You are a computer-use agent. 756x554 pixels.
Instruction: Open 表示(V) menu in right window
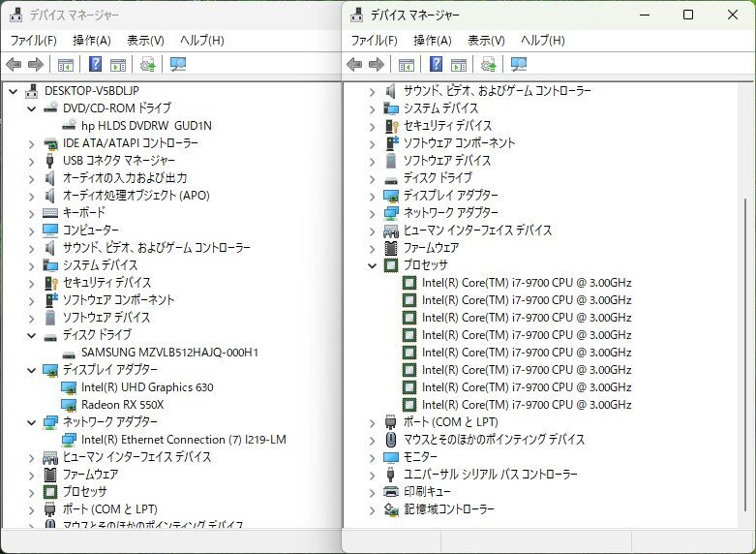(486, 41)
